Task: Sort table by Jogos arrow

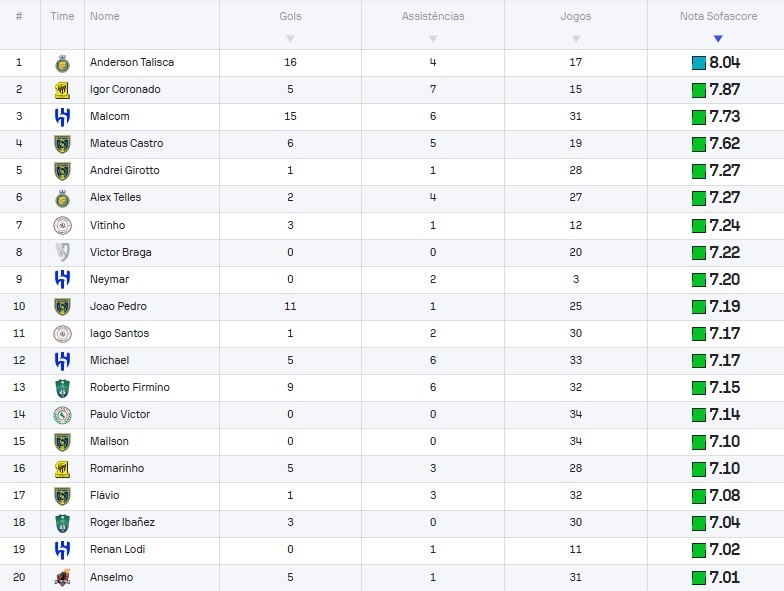Action: click(576, 38)
